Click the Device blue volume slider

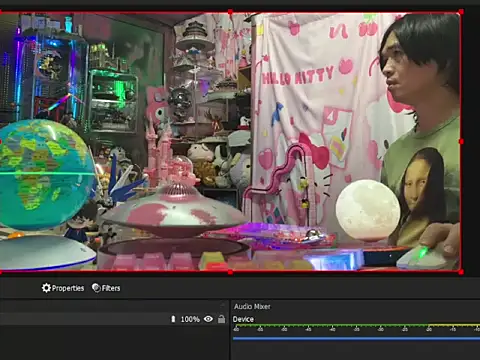[x=356, y=338]
